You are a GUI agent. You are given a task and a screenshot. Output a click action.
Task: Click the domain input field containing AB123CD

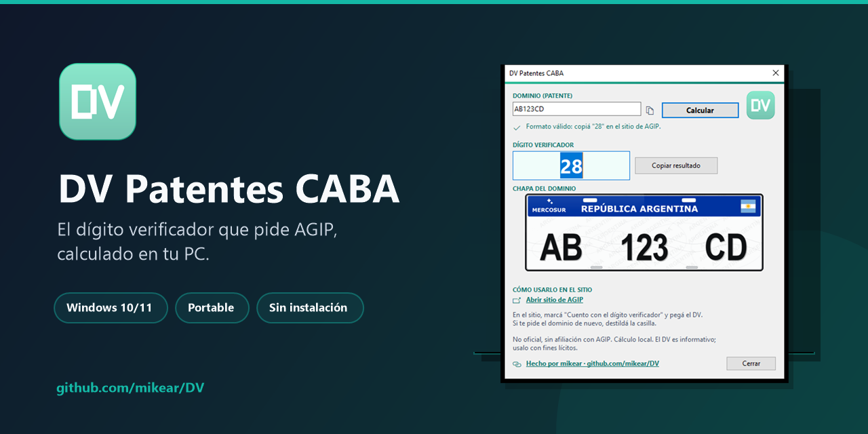tap(576, 109)
